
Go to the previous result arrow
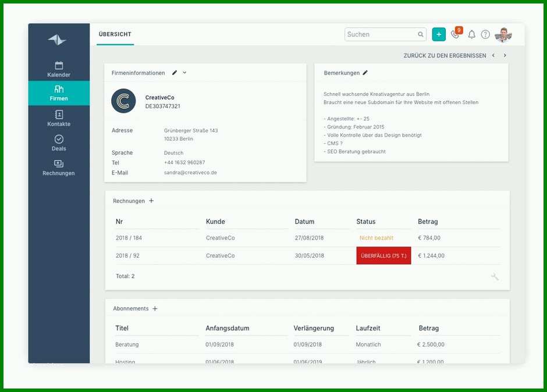(x=493, y=55)
